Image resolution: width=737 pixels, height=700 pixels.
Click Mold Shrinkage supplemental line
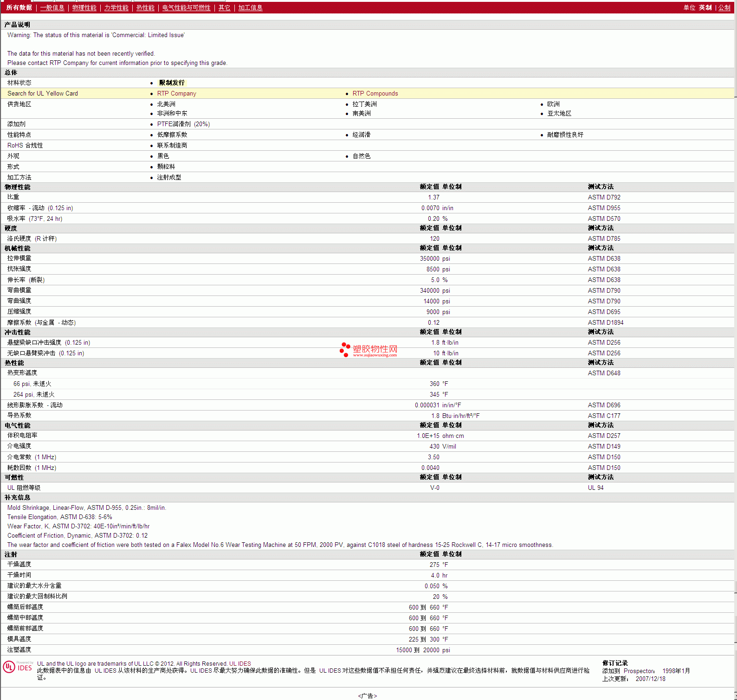(87, 508)
